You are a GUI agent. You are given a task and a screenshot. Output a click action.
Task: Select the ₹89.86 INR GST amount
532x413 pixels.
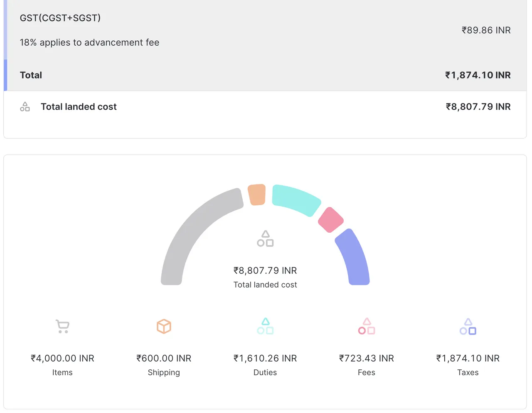[486, 30]
